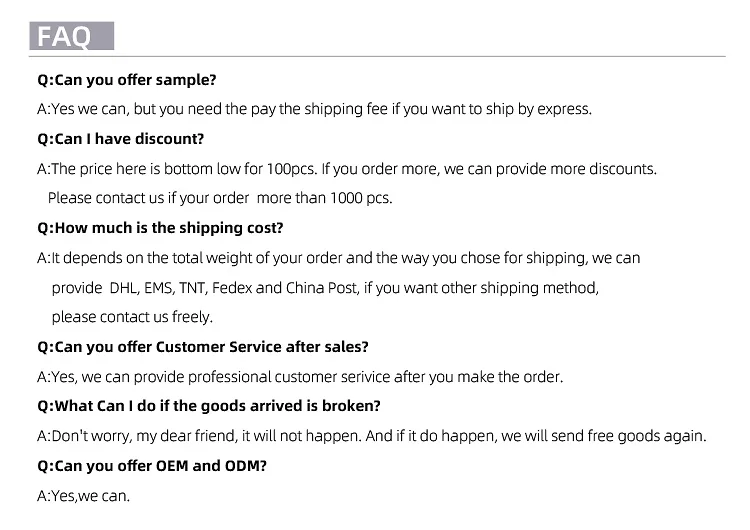Select the question 'Can I have discount?'
Viewport: 750px width, 530px height.
coord(120,139)
